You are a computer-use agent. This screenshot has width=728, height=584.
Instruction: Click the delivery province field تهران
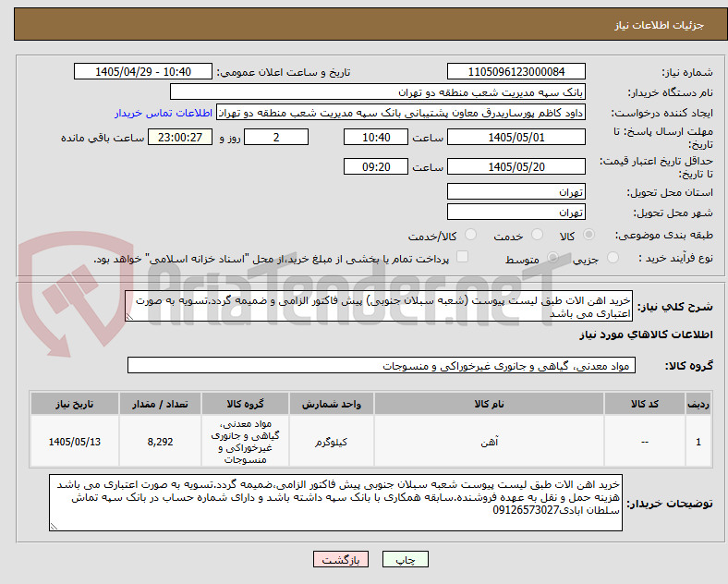(x=516, y=191)
